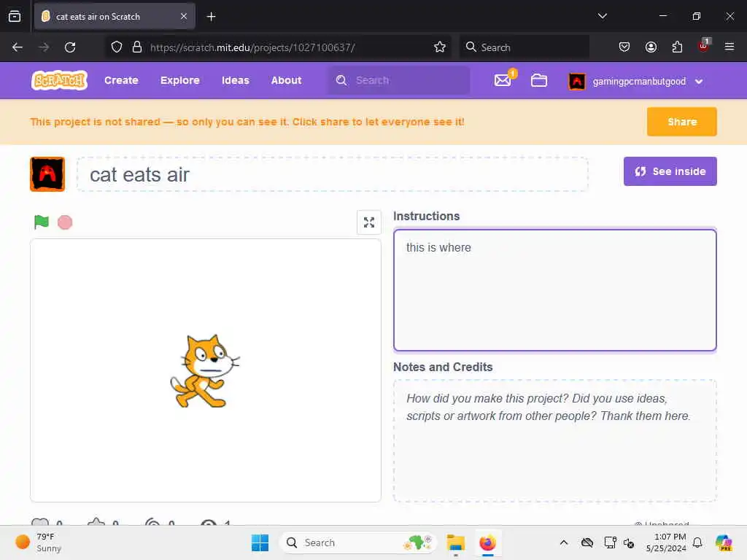Go back with browser back arrow
Screen dimensions: 747x560
click(18, 47)
